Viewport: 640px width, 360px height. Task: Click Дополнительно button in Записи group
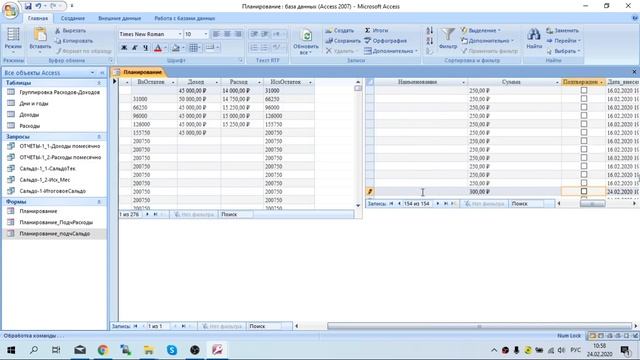(391, 51)
